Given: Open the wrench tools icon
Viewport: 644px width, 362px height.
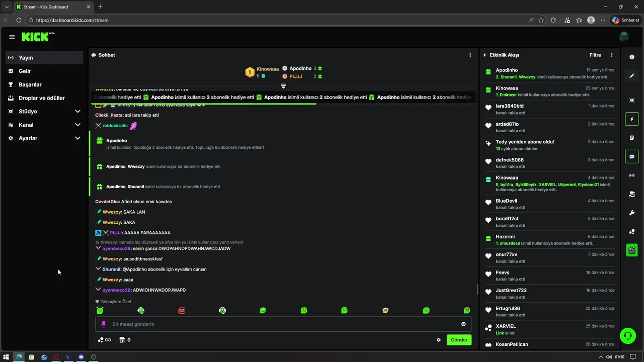Looking at the screenshot, I should (x=632, y=213).
